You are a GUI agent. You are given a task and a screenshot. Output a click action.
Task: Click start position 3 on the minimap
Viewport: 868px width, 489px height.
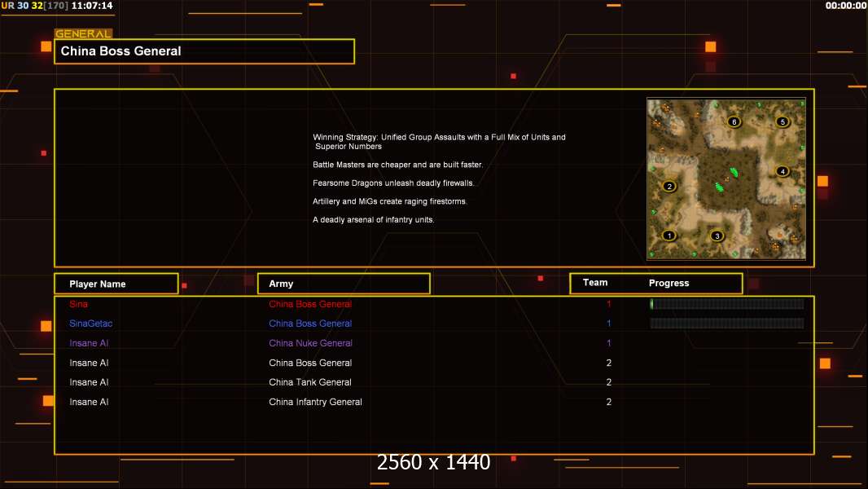(x=717, y=236)
